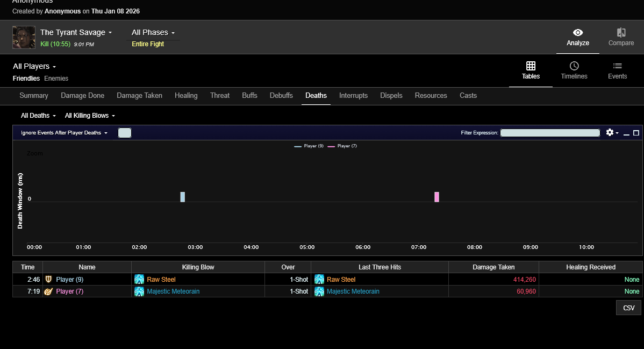This screenshot has height=349, width=644.
Task: Sort by Healing Received column header
Action: point(591,267)
